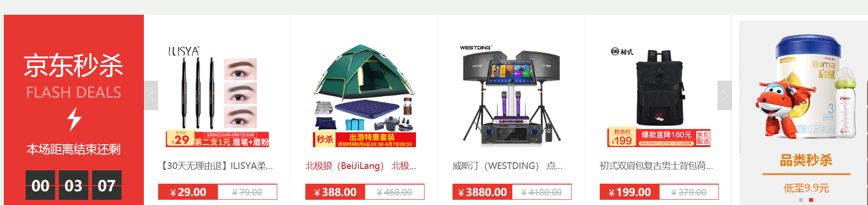Open the 京东秒杀 FLASH DEALS banner

pos(74,110)
